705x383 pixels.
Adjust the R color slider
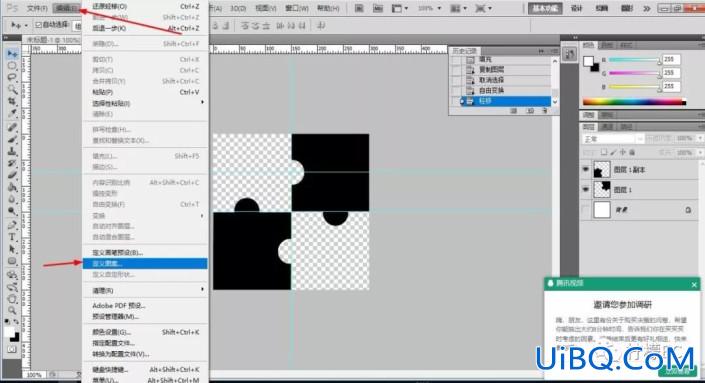635,60
